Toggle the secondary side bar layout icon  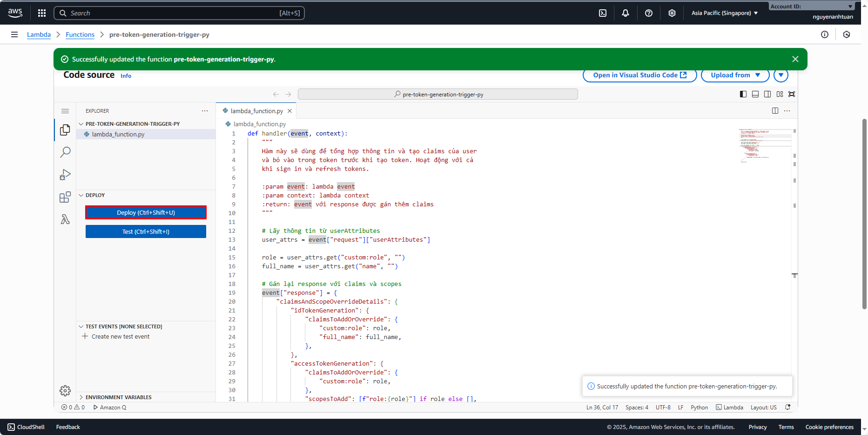coord(767,94)
